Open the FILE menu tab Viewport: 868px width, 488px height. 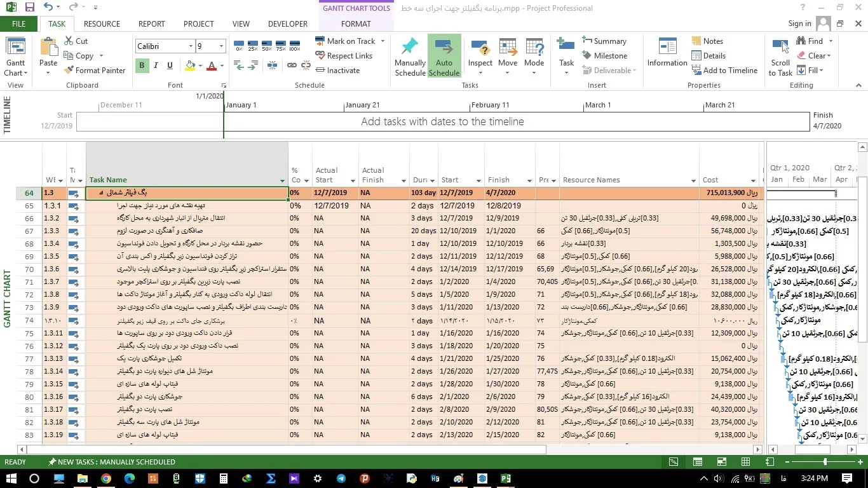point(18,24)
